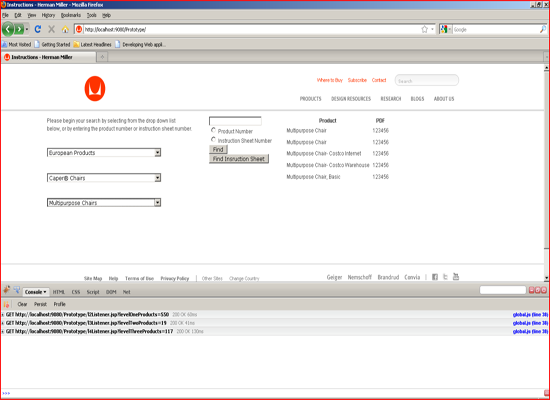Open the Facebook icon in footer

pyautogui.click(x=435, y=277)
